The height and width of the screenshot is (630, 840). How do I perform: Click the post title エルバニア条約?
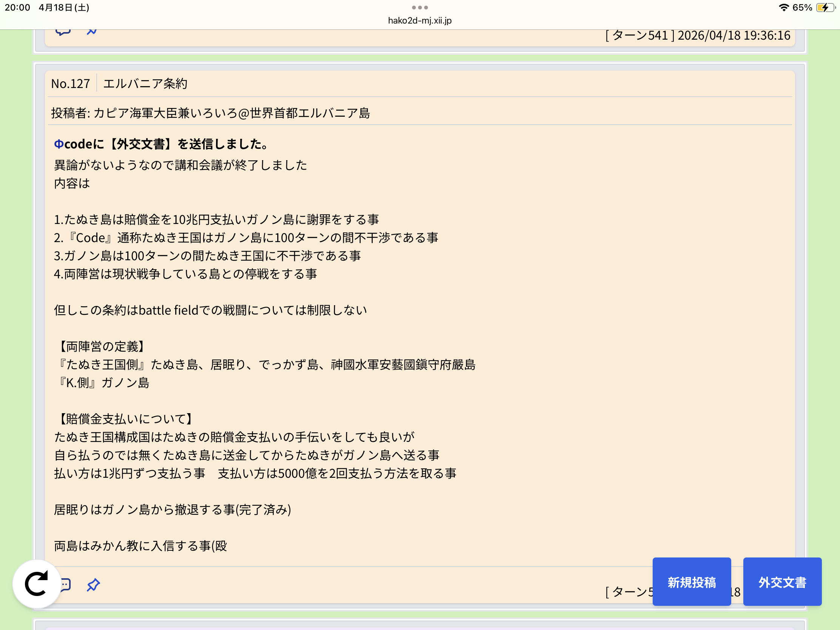tap(145, 83)
